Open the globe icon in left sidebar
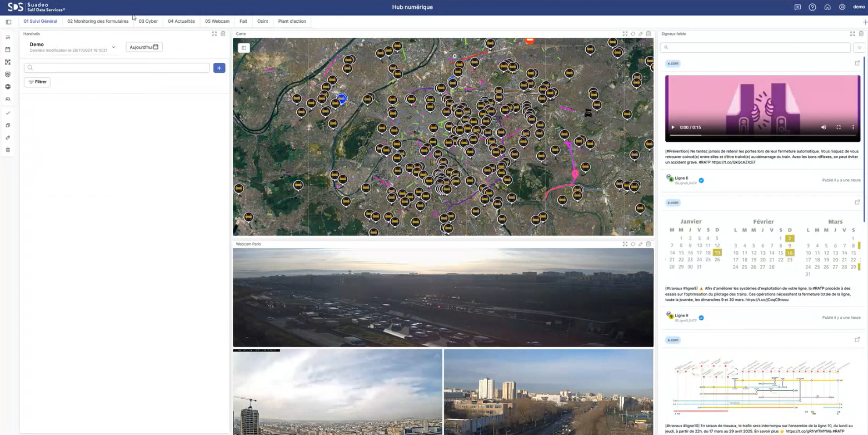 click(x=8, y=87)
